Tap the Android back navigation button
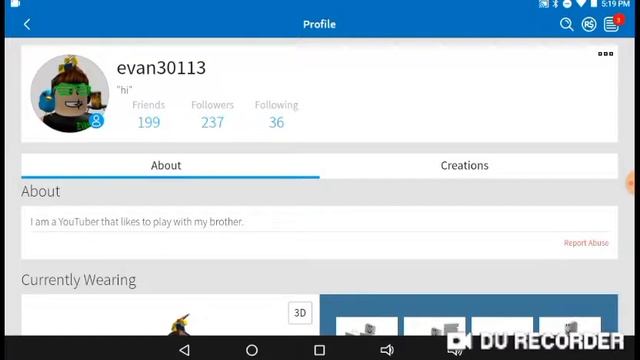Screen dimensions: 640x360 (x=184, y=350)
